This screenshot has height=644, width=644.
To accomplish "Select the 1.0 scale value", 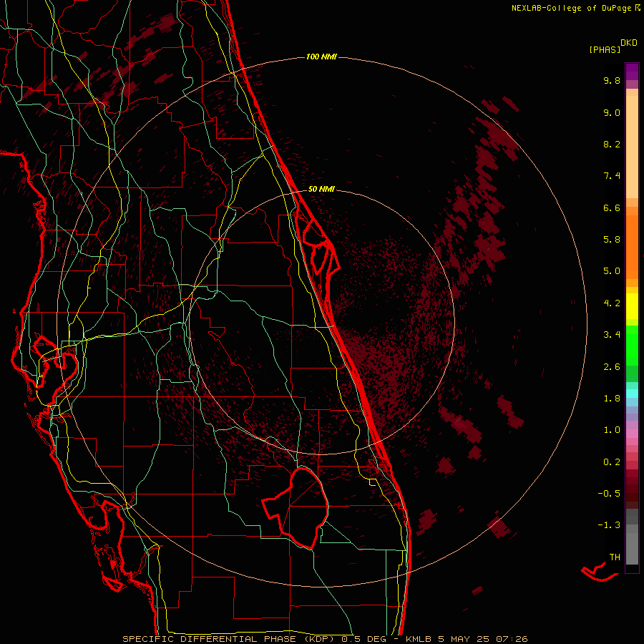I will (x=612, y=430).
